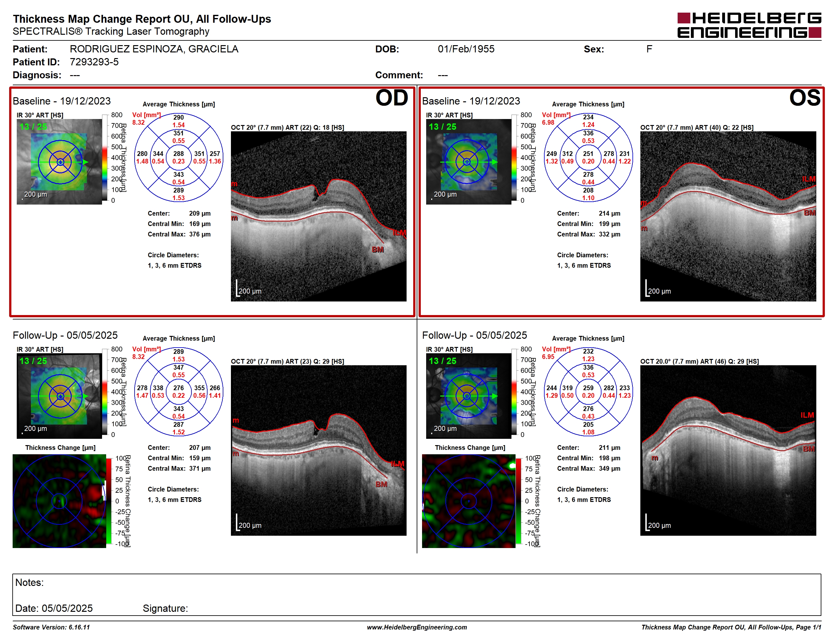Open the OS follow-up IR fundus thumbnail

point(468,396)
